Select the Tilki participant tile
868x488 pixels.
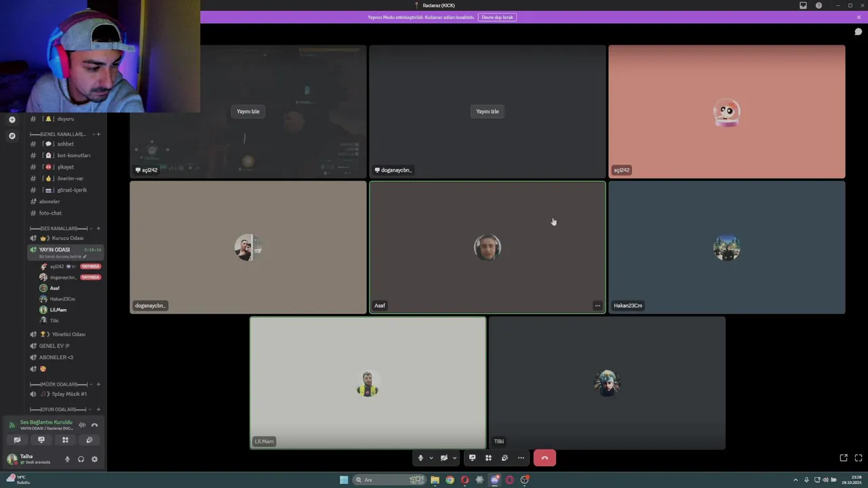pos(607,383)
